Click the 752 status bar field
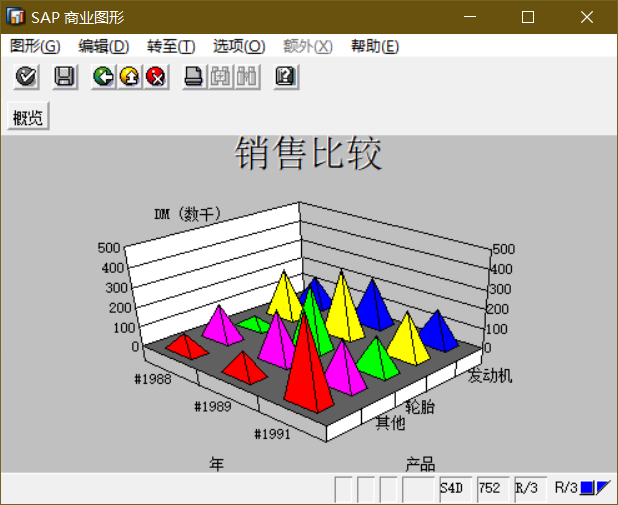The height and width of the screenshot is (505, 618). [x=493, y=488]
